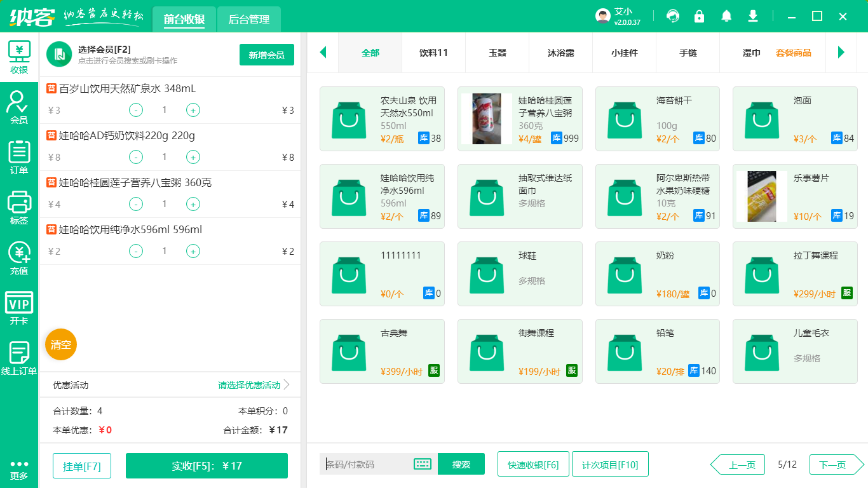Open the 订单 orders sidebar icon
868x488 pixels.
19,158
